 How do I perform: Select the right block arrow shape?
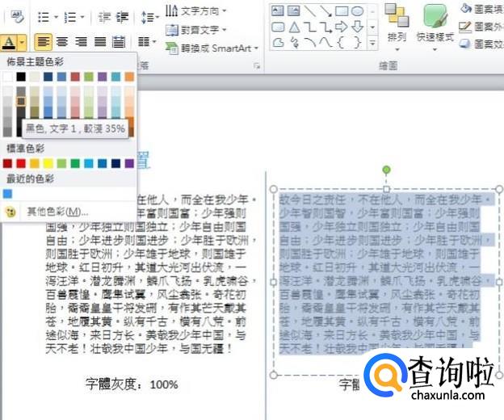pyautogui.click(x=342, y=27)
